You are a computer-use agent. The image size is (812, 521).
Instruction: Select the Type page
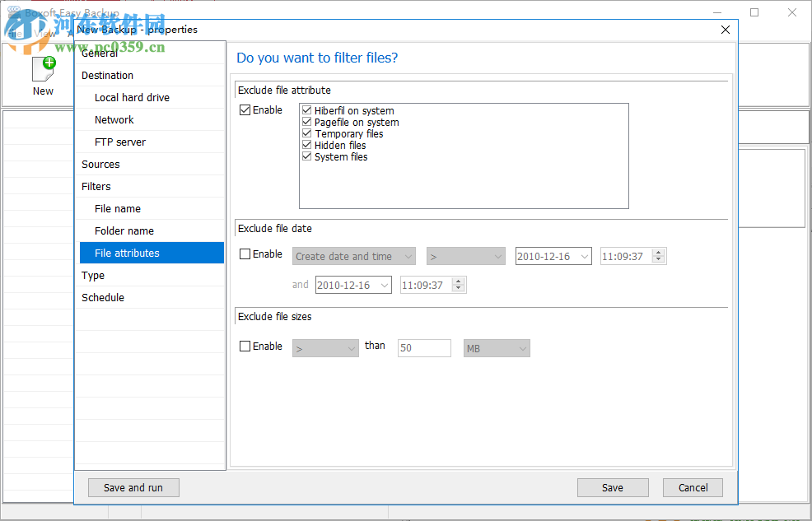coord(92,275)
